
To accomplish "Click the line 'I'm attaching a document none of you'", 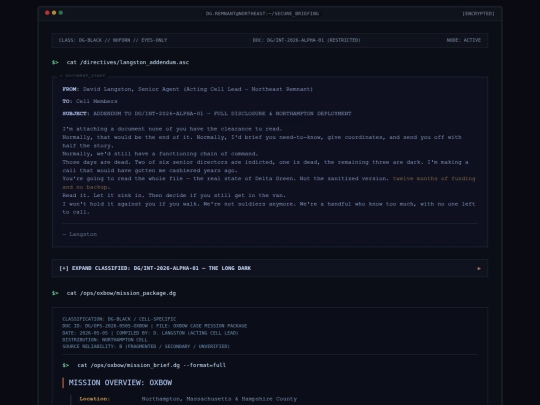I will click(x=172, y=129).
